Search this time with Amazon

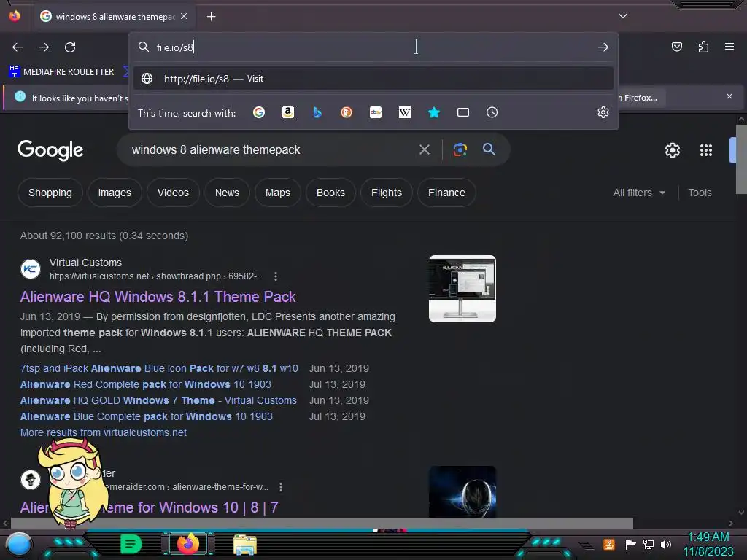coord(288,112)
